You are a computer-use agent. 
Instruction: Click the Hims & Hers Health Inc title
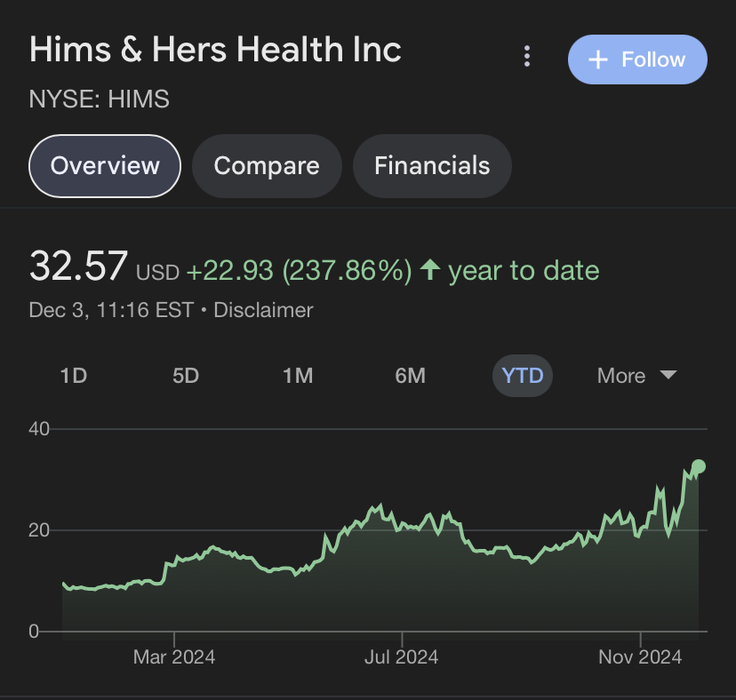pyautogui.click(x=215, y=50)
